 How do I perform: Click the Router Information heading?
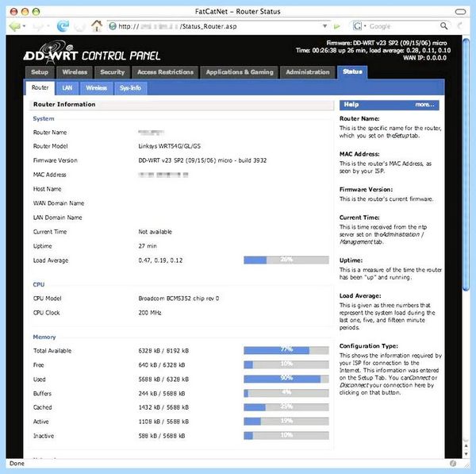pos(64,104)
